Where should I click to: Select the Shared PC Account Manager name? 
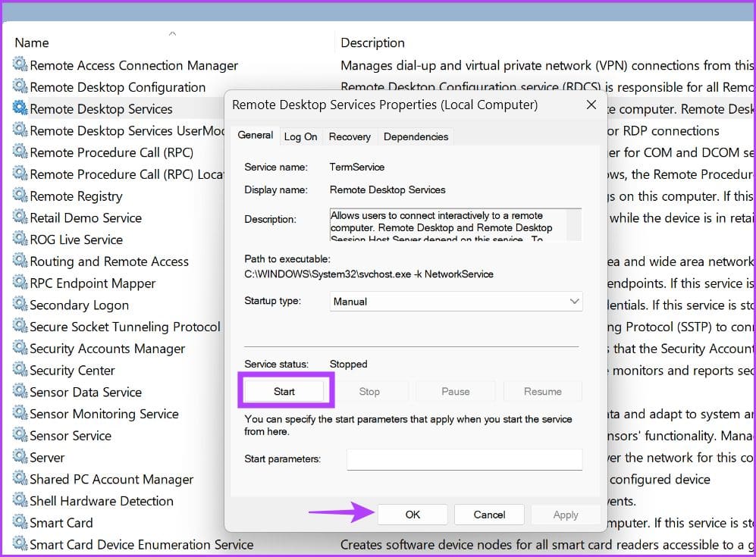tap(111, 480)
